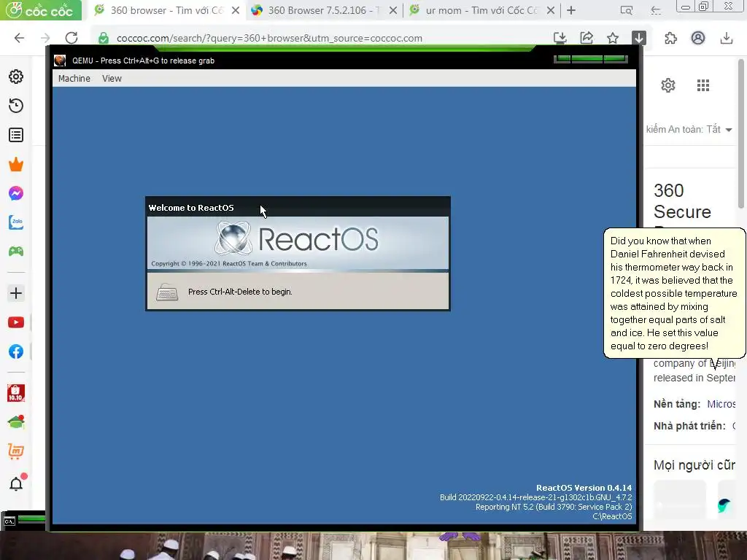Open browser downloads tray icon
This screenshot has width=747, height=560.
pyautogui.click(x=726, y=38)
